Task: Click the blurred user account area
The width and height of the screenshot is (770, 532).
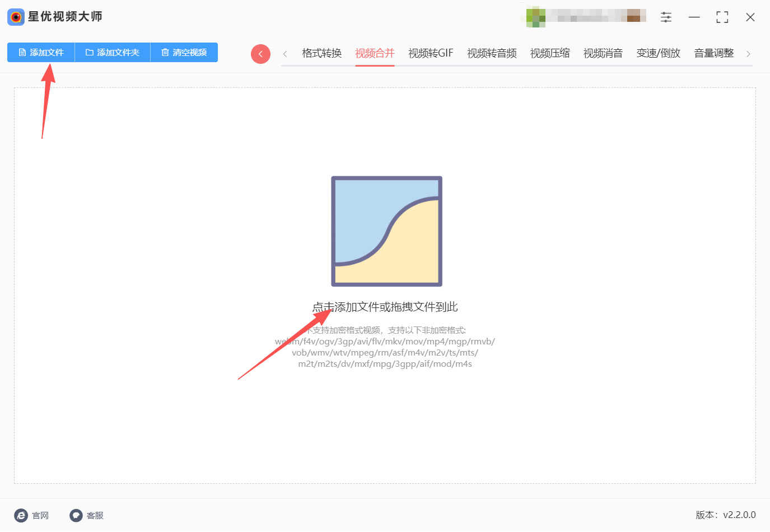Action: click(586, 16)
